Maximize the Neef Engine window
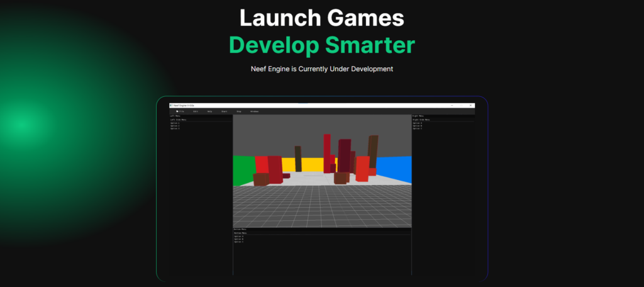 [461, 105]
